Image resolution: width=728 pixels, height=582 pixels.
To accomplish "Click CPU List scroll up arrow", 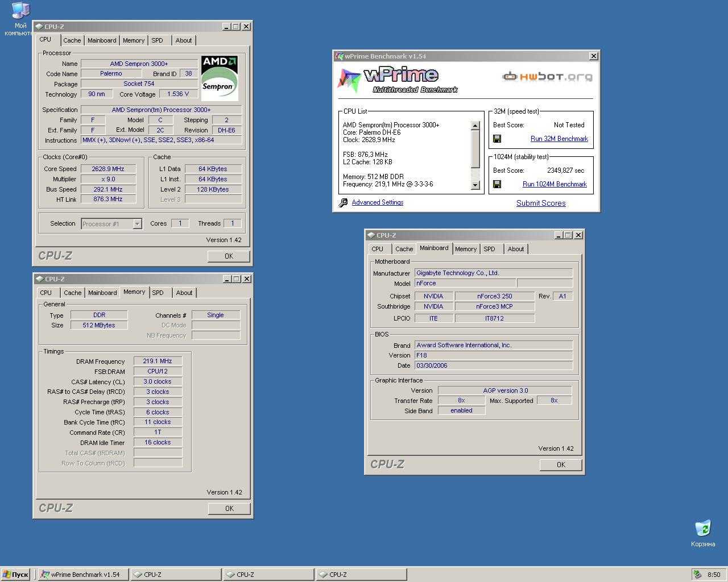I will [x=475, y=126].
